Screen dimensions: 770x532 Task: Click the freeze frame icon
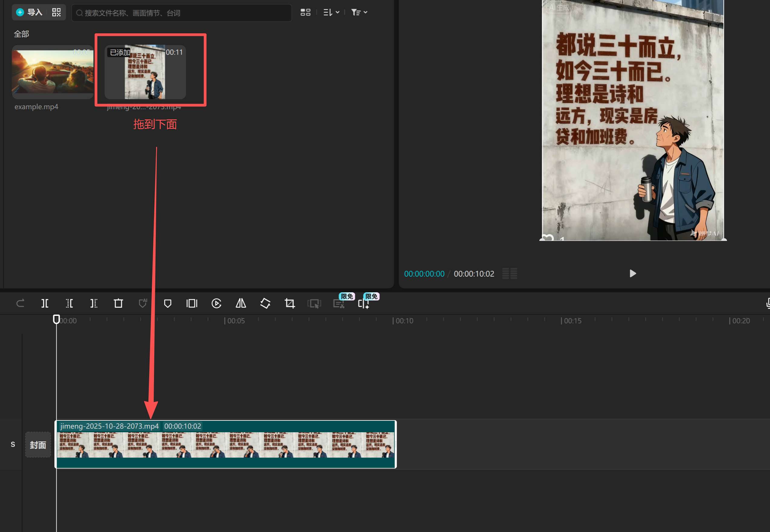tap(192, 303)
